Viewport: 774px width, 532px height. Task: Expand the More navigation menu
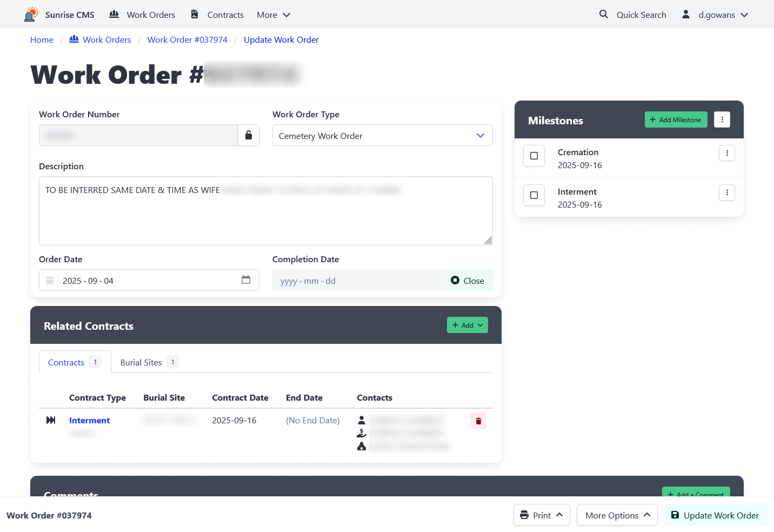pos(273,15)
